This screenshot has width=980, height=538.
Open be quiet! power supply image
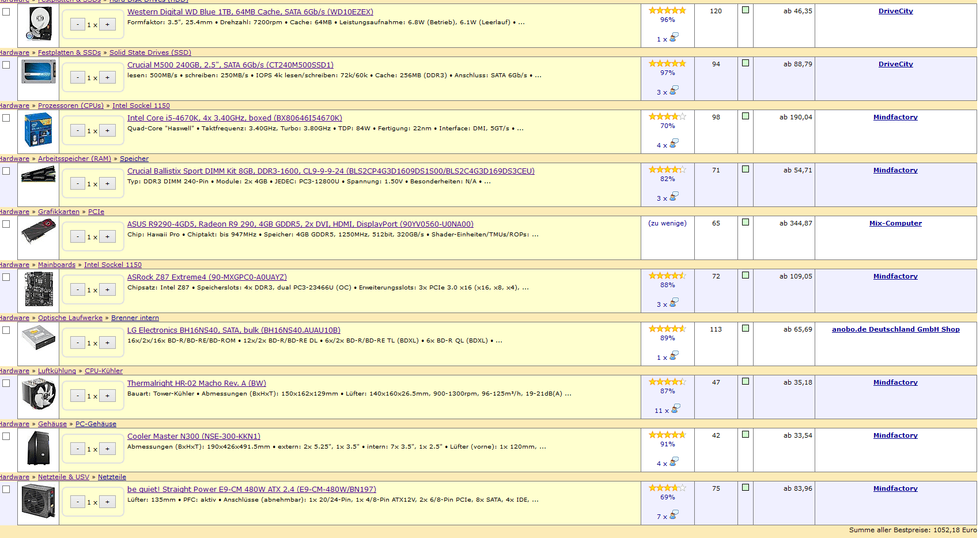(39, 501)
